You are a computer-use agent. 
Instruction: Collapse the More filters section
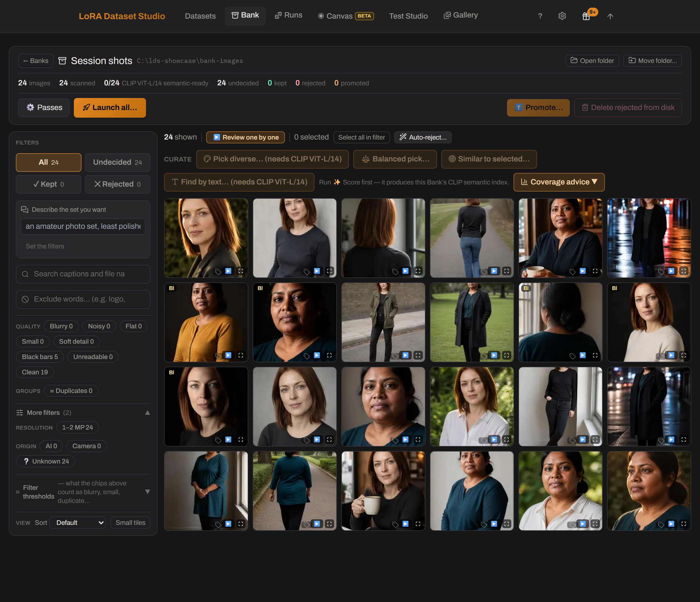(x=83, y=412)
